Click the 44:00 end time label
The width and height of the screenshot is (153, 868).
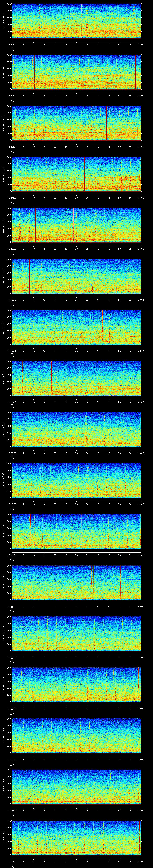pos(141,657)
